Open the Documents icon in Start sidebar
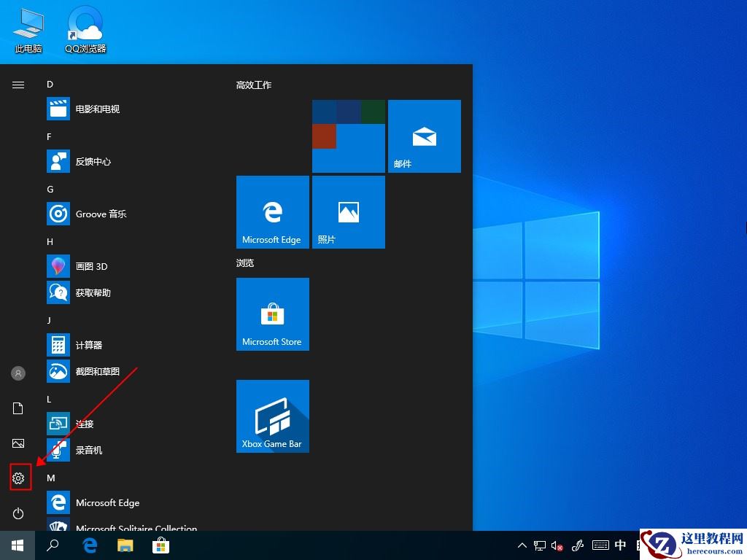The height and width of the screenshot is (560, 747). click(18, 408)
